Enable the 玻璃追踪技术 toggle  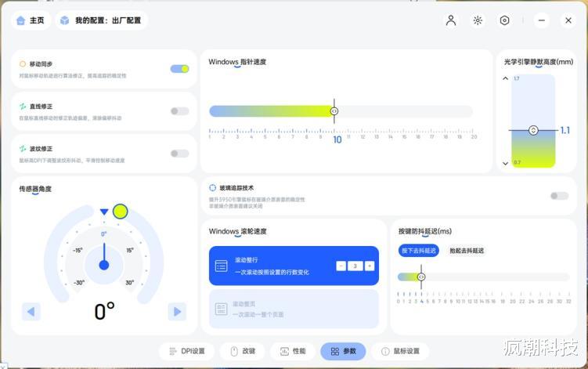tap(559, 196)
